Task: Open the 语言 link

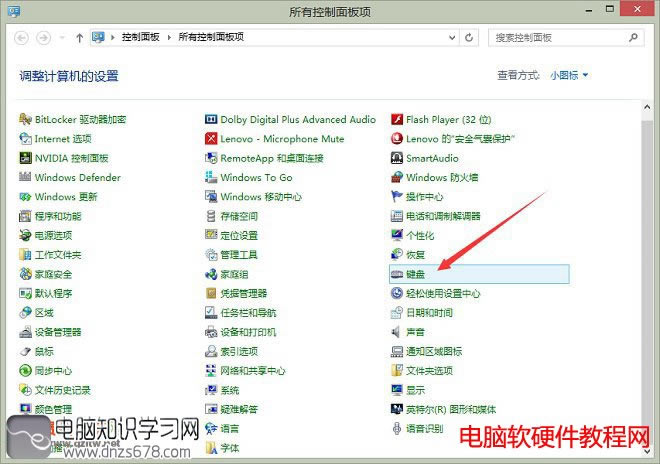Action: tap(230, 429)
